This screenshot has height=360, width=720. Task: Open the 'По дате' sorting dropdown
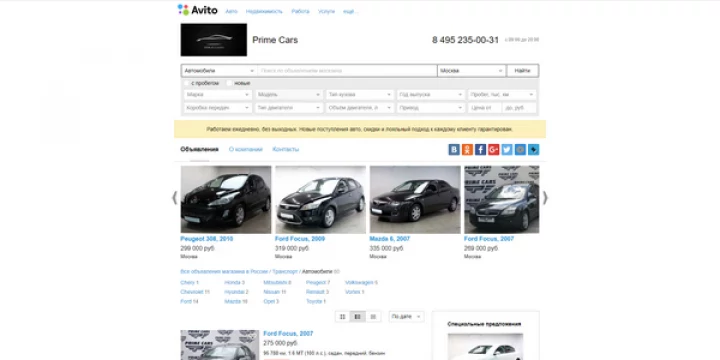tap(406, 317)
